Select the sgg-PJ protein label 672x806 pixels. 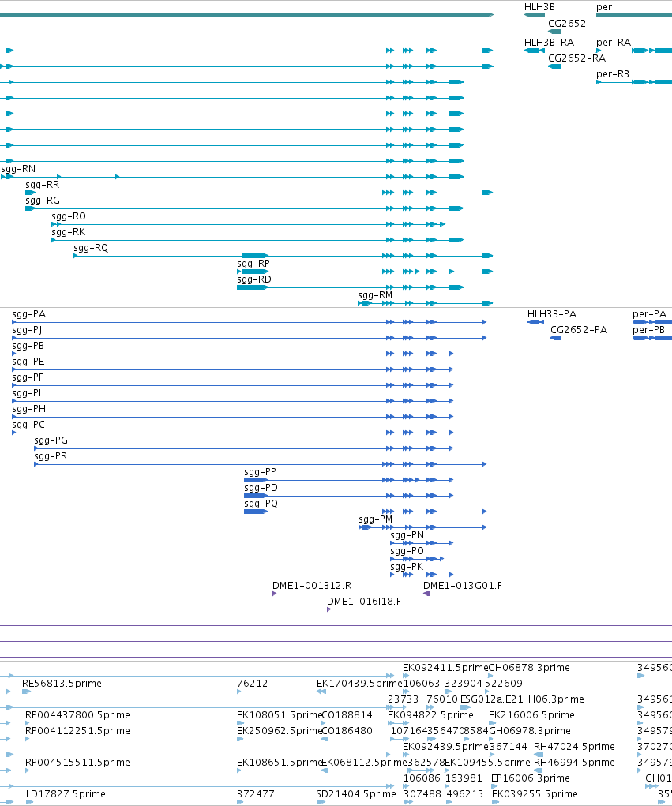[28, 330]
